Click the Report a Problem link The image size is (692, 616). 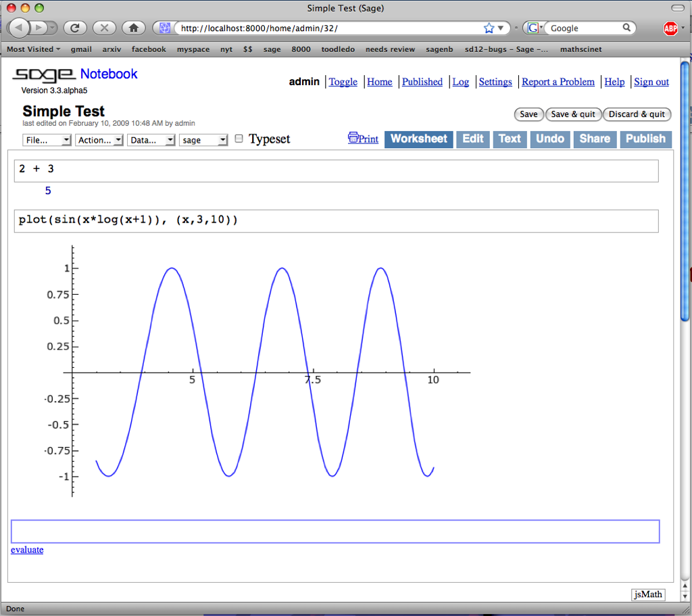[558, 82]
